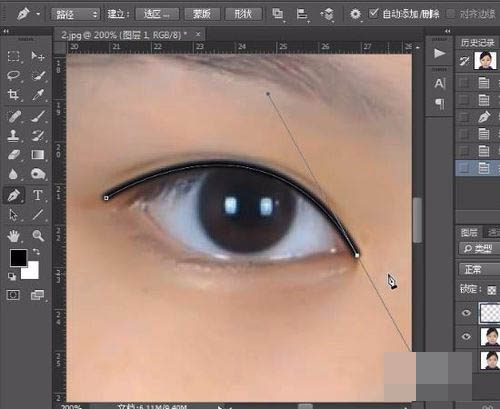Select the Blur tool
The height and width of the screenshot is (409, 500).
[x=13, y=174]
